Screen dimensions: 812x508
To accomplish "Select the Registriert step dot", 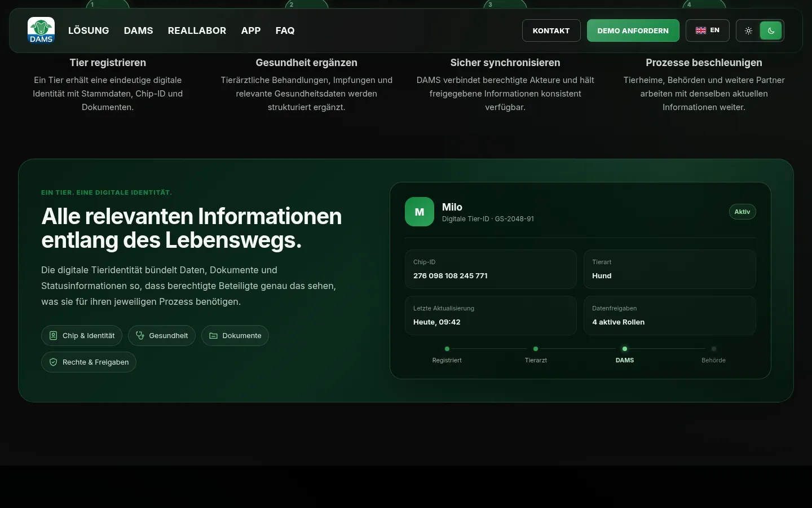I will pos(447,349).
